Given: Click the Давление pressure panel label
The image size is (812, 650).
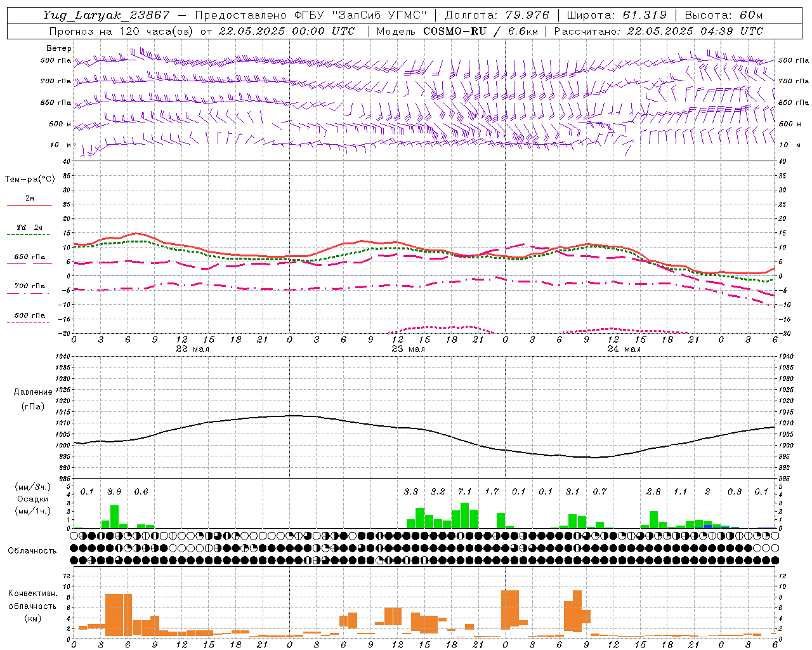Looking at the screenshot, I should coord(33,392).
